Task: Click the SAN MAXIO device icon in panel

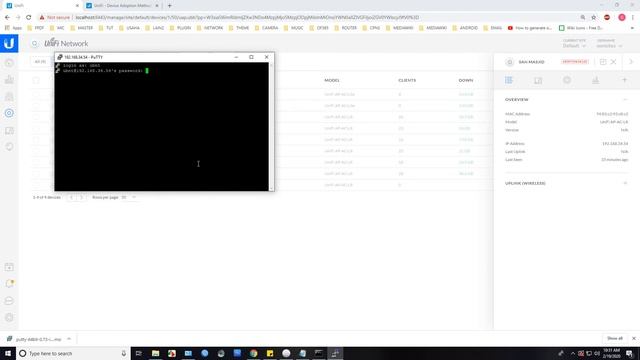Action: click(x=509, y=62)
